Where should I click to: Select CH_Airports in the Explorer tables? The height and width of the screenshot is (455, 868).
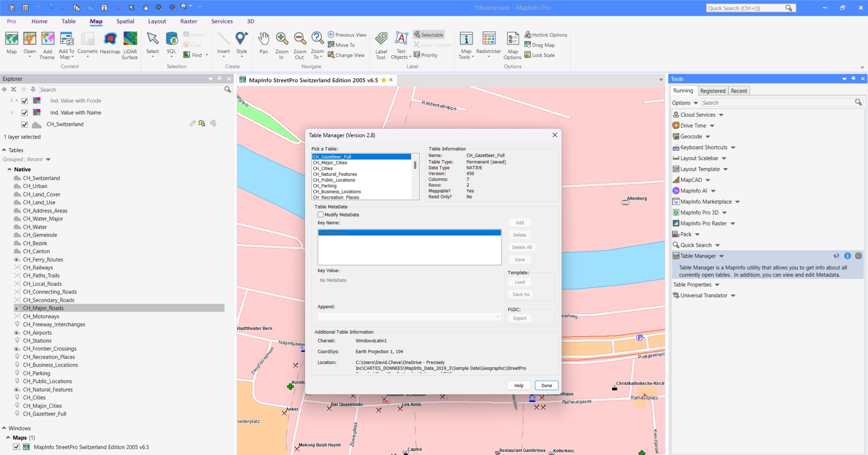38,333
